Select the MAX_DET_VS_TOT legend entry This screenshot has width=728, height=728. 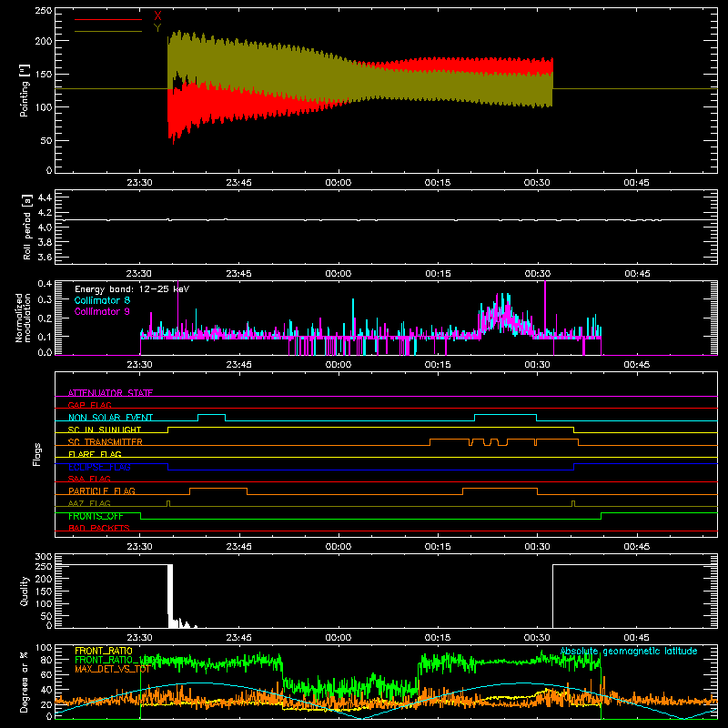click(112, 669)
